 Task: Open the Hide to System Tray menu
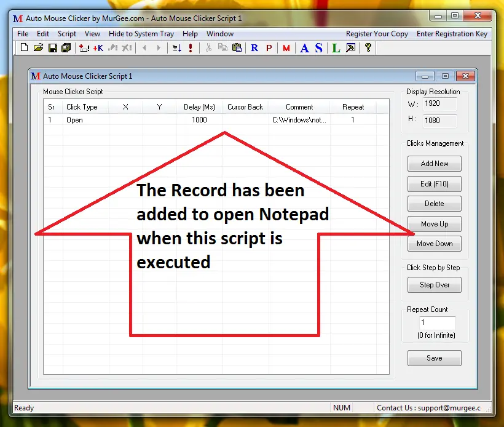pos(141,34)
